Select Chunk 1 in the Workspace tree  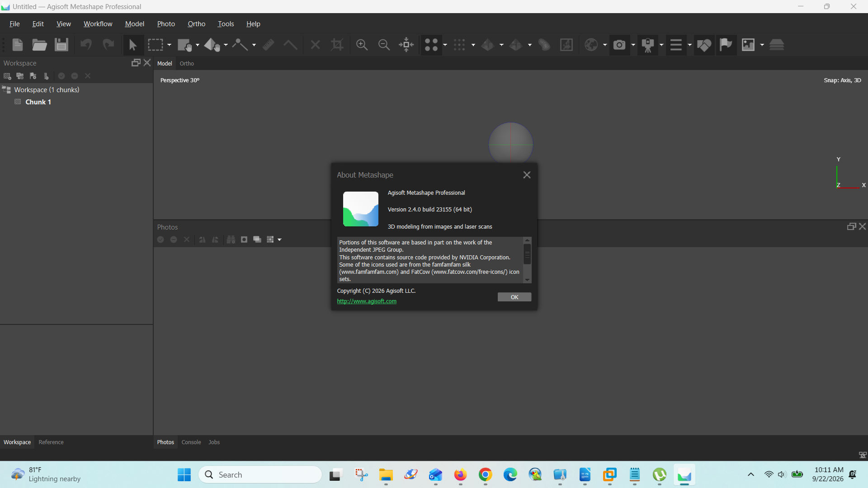38,102
